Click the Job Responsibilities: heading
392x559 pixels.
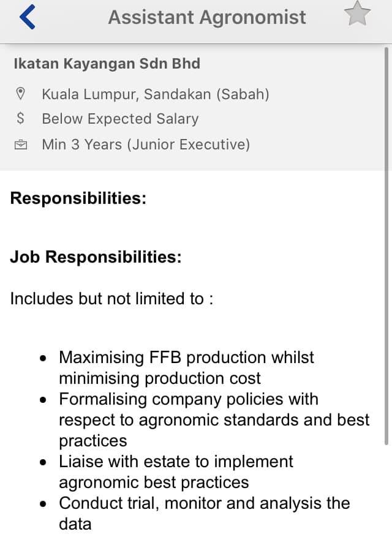(96, 257)
